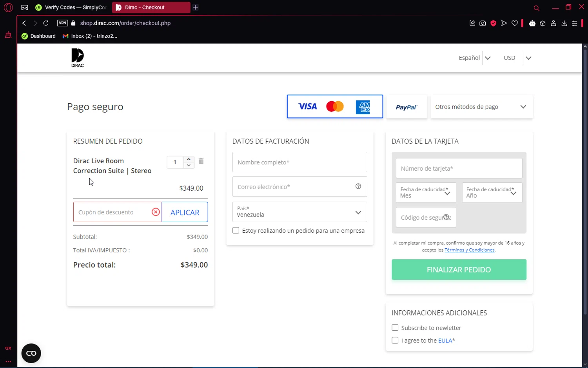Open the workspaces icon in tab bar

[25, 7]
